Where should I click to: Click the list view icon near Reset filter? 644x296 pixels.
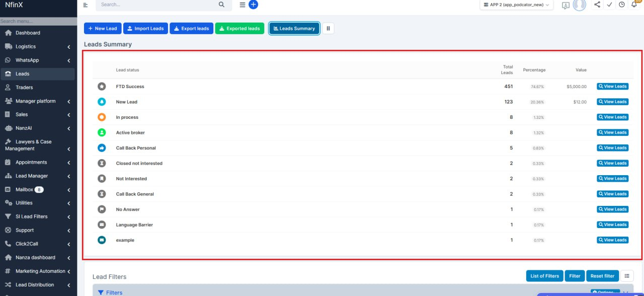[627, 276]
